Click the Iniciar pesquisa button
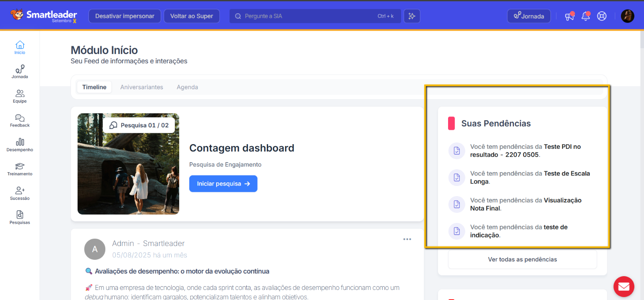This screenshot has width=644, height=300. [x=223, y=184]
